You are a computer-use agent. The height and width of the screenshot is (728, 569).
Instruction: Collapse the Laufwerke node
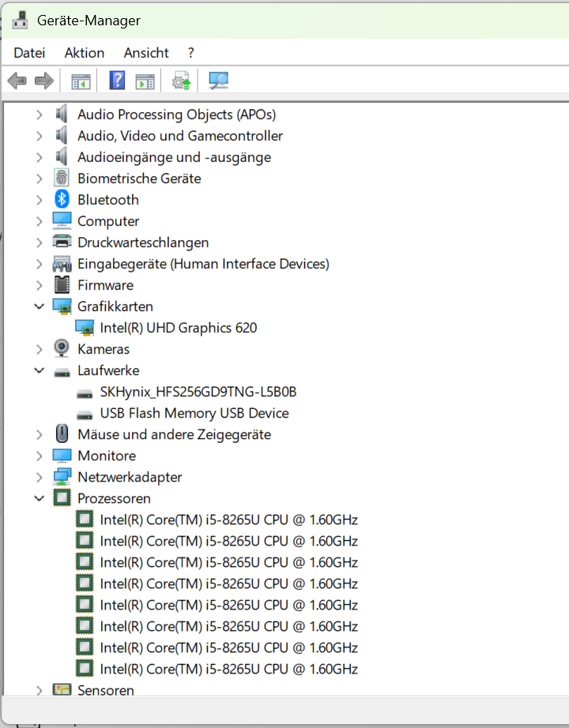click(40, 370)
